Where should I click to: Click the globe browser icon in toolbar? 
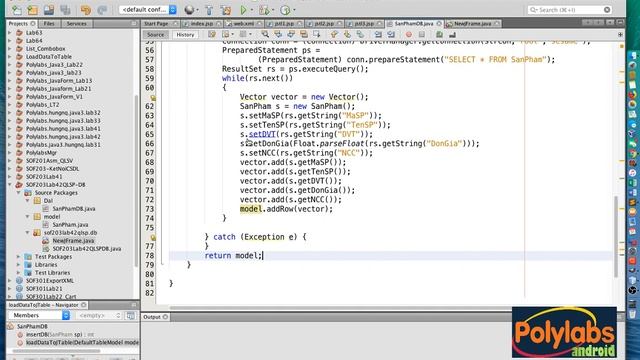coord(189,9)
